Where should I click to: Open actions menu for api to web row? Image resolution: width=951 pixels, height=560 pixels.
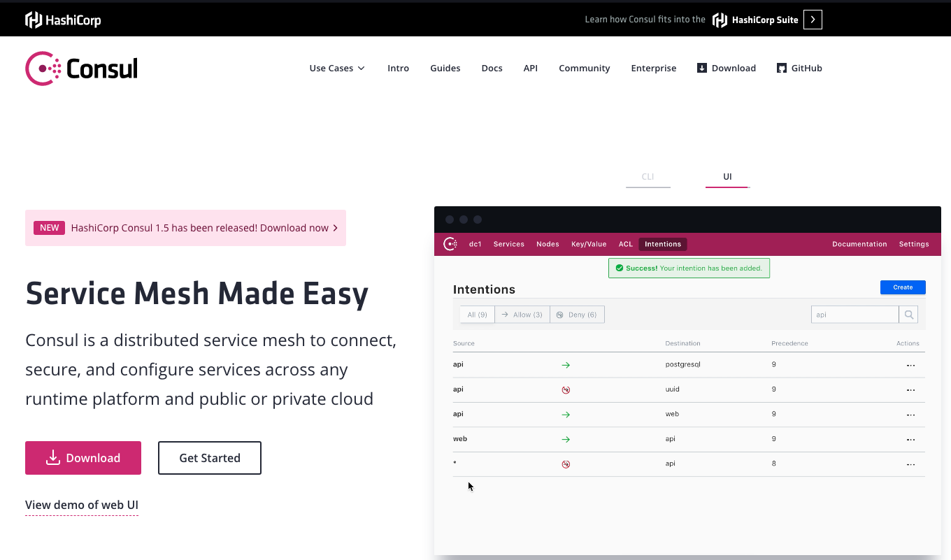[910, 415]
